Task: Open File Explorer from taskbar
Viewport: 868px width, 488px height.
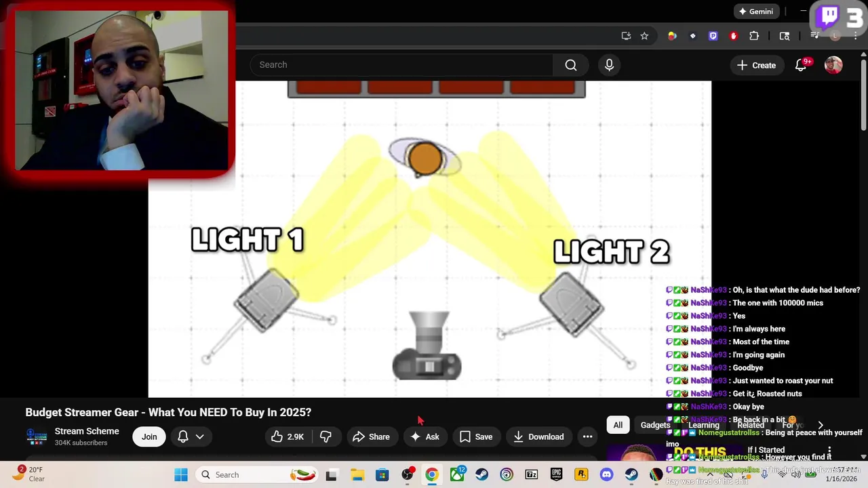Action: (x=357, y=475)
